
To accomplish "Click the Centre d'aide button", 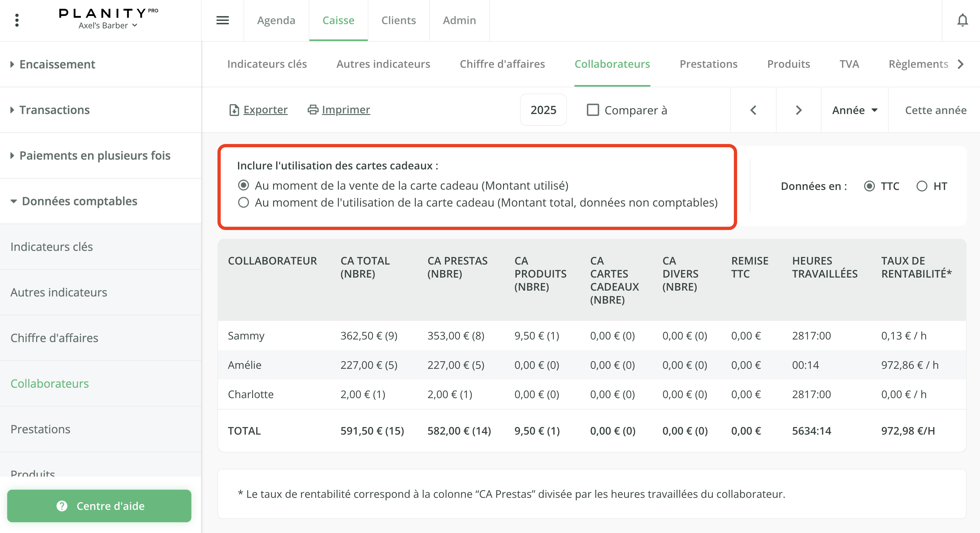I will click(x=99, y=506).
